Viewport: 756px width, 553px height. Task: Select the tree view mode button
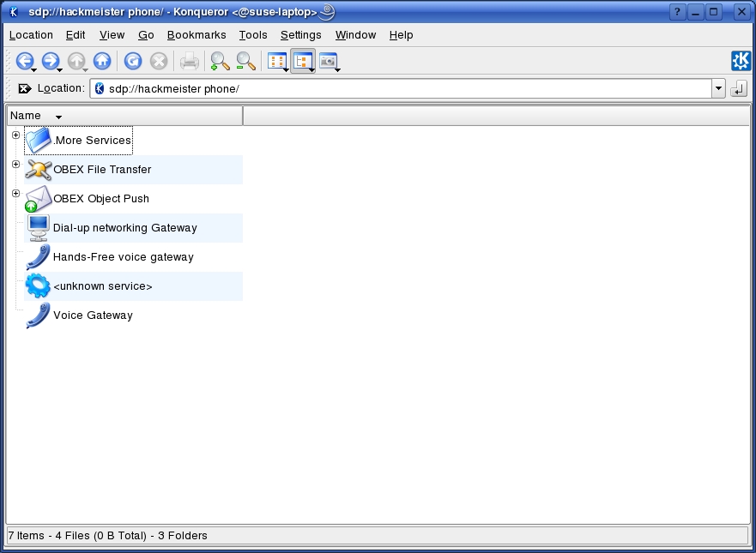point(302,61)
